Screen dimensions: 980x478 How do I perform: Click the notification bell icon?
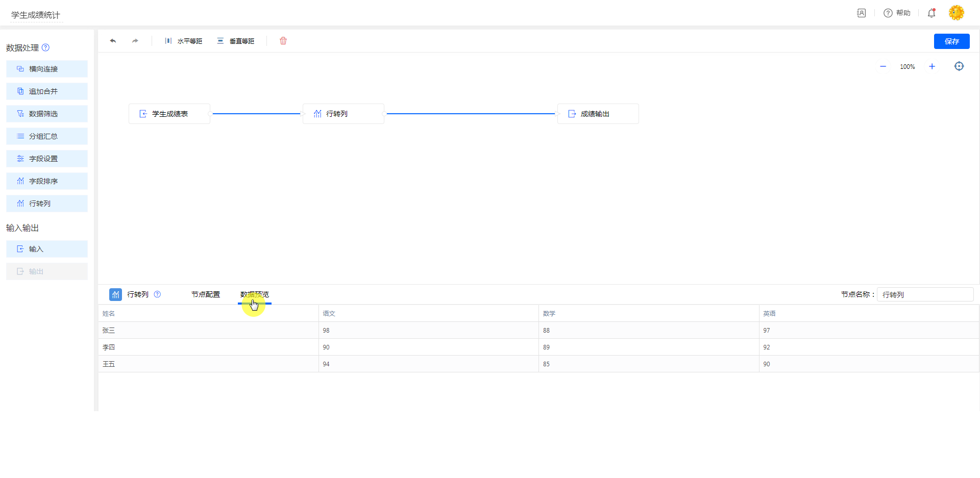click(x=932, y=13)
